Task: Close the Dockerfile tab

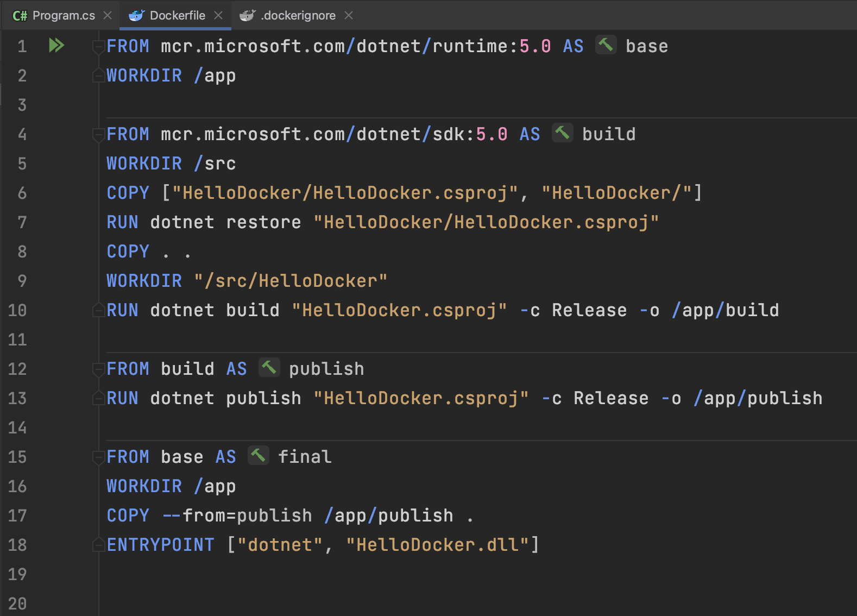Action: [218, 16]
